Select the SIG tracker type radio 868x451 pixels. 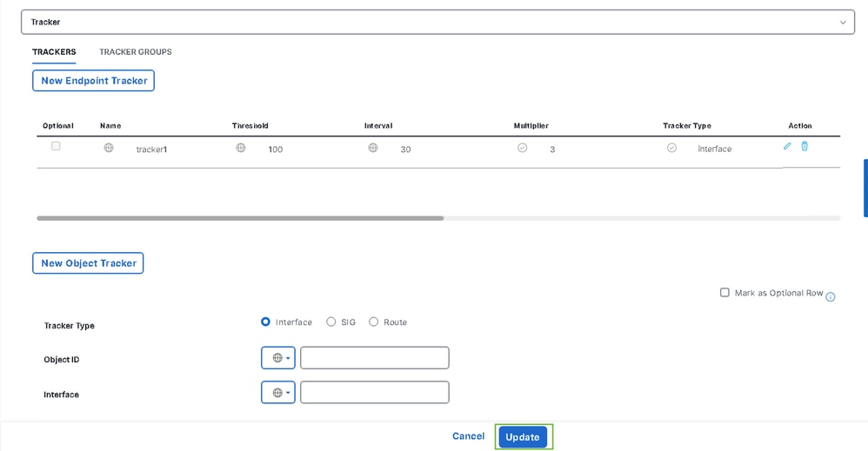[331, 322]
